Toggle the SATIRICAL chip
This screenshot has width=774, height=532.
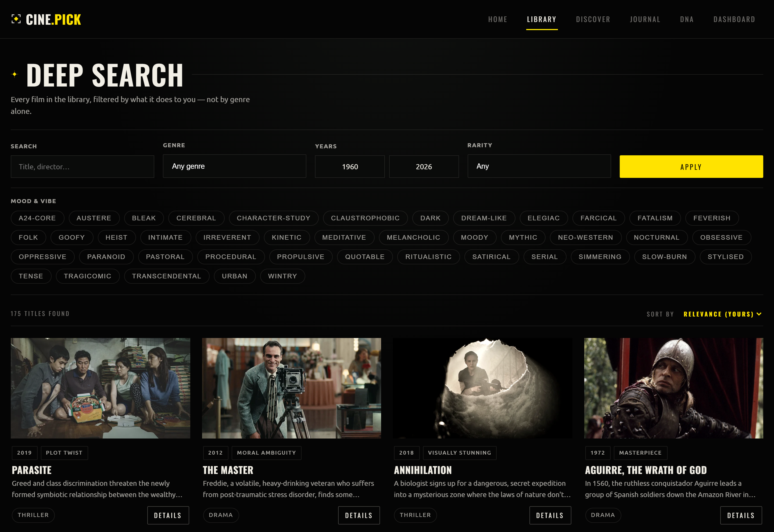(491, 257)
